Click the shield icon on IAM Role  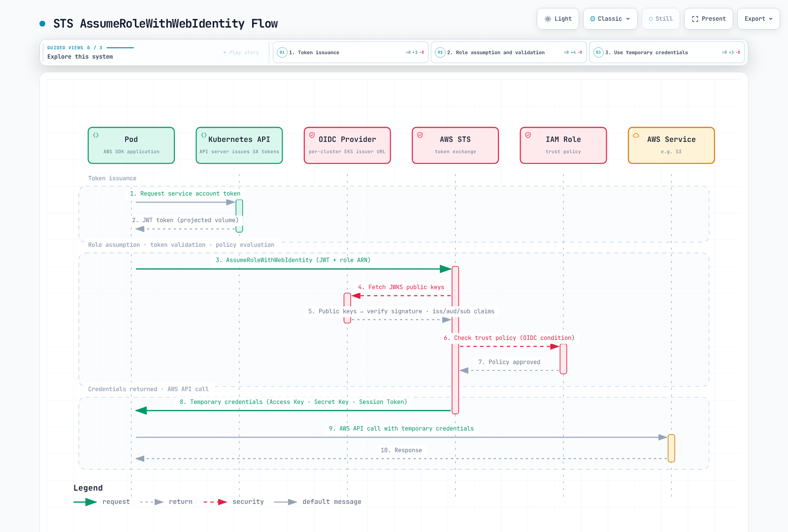click(528, 135)
